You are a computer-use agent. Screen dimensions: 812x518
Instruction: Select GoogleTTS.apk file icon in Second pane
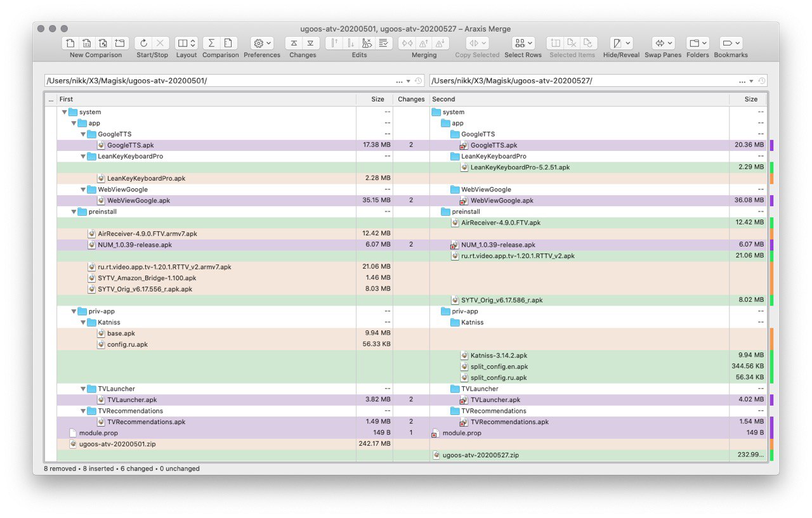click(464, 146)
